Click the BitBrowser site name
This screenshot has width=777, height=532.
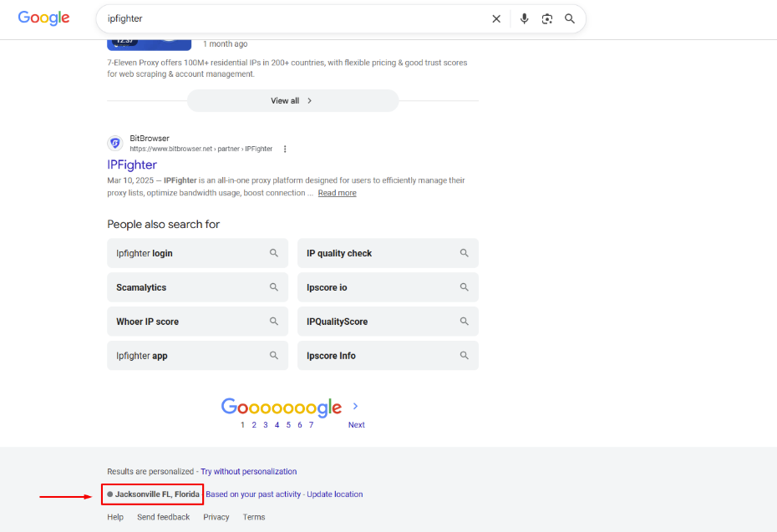[x=150, y=138]
